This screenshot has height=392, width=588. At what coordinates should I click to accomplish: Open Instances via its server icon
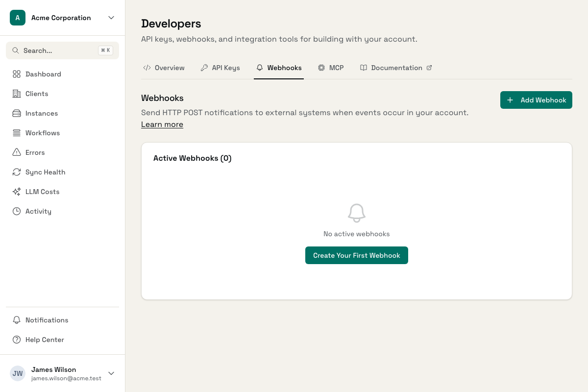(x=17, y=113)
